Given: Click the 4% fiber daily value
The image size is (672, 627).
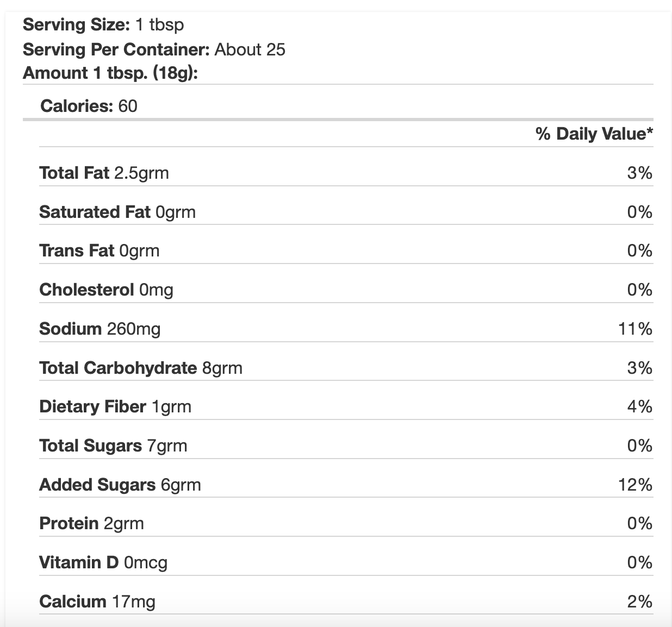Looking at the screenshot, I should (639, 406).
